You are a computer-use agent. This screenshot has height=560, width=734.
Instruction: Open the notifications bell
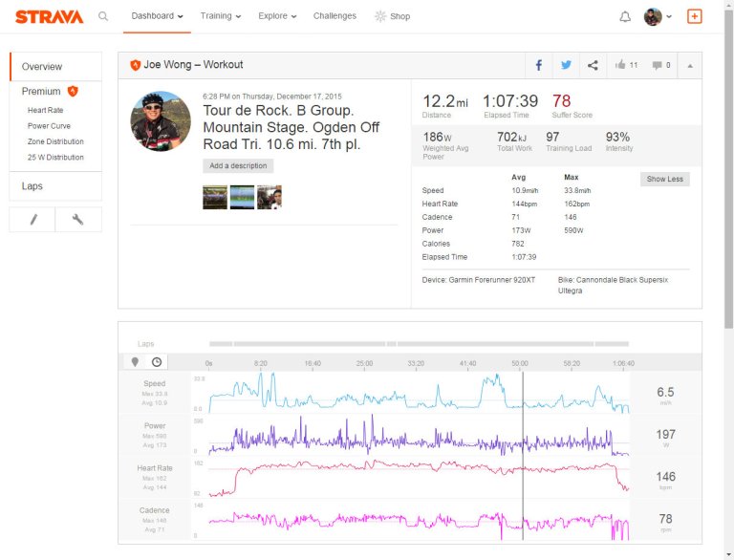(625, 16)
